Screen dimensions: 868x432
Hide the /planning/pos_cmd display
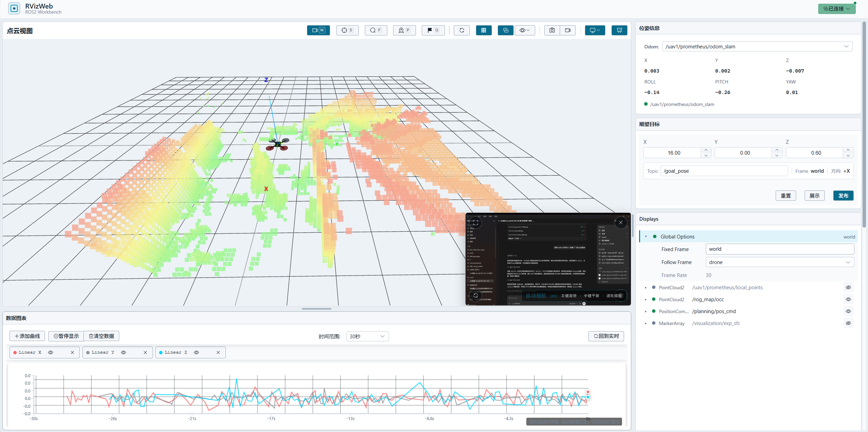click(x=848, y=311)
